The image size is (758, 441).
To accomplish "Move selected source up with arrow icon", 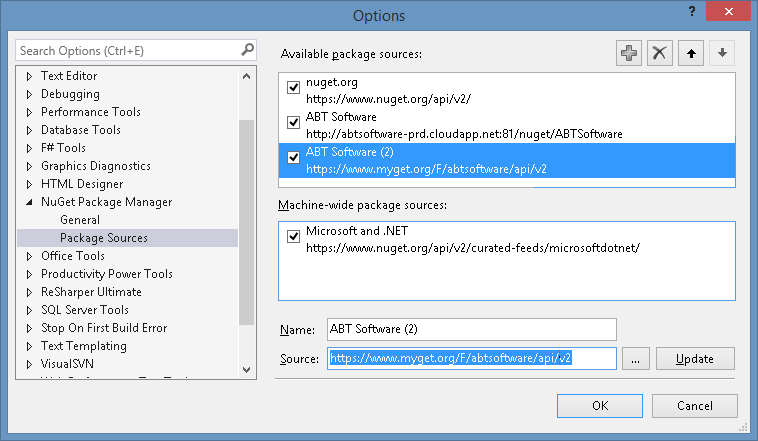I will coord(691,53).
